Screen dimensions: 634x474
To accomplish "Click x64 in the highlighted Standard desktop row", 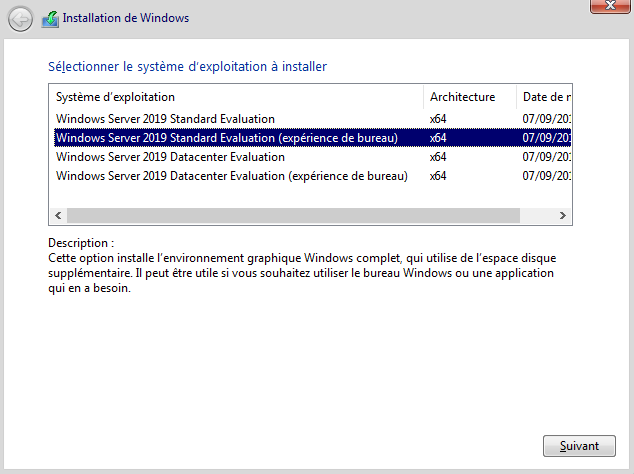I will (x=438, y=138).
